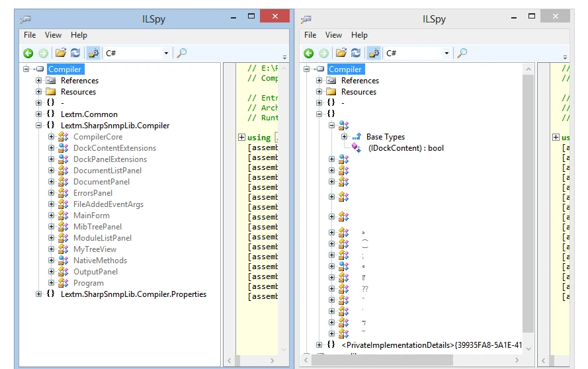Toggle show internal types in left toolbar
The image size is (588, 369).
[93, 53]
